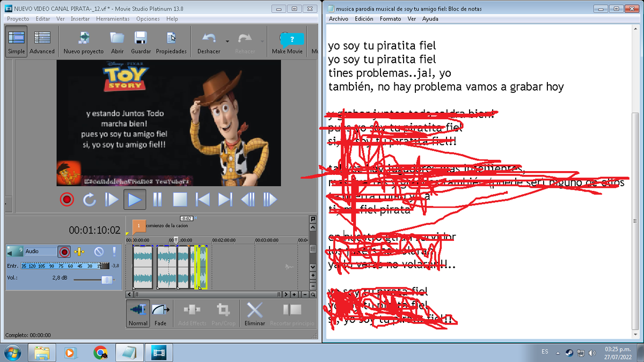Play from start button in transport
Screen dimensions: 644x362
click(112, 200)
